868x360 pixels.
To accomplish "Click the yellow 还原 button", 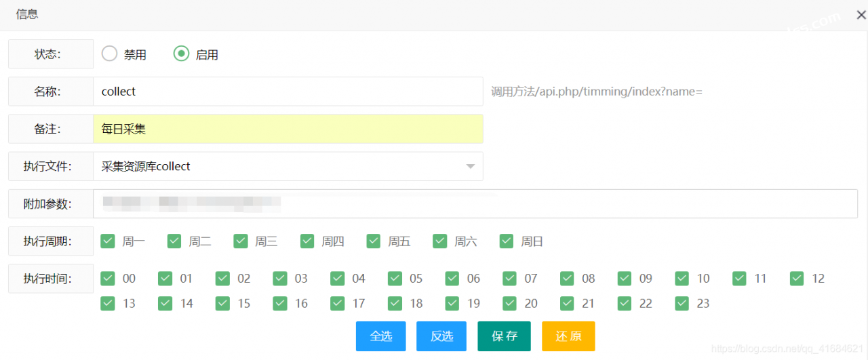I will [568, 336].
